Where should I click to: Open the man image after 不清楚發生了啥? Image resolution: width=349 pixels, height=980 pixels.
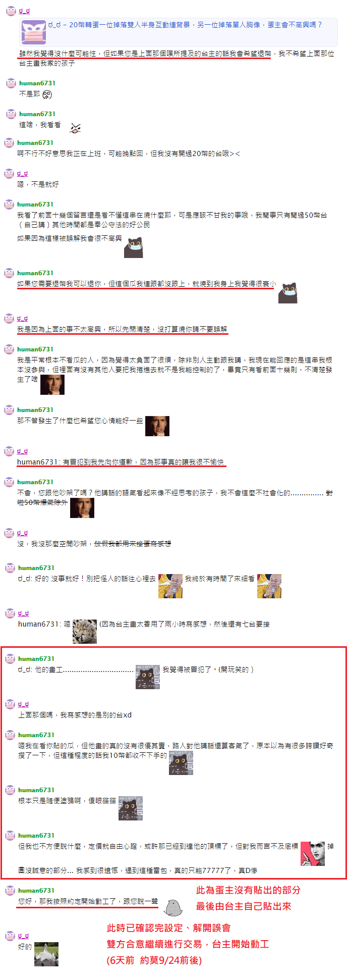[x=52, y=385]
